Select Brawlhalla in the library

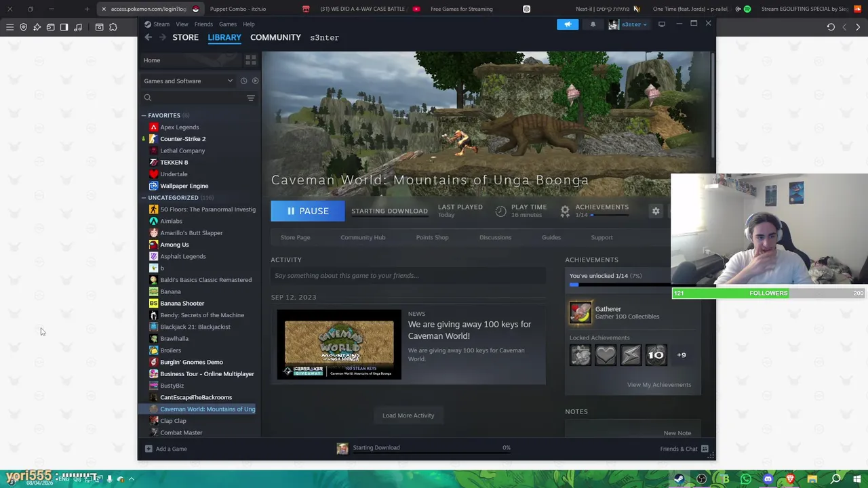point(174,339)
